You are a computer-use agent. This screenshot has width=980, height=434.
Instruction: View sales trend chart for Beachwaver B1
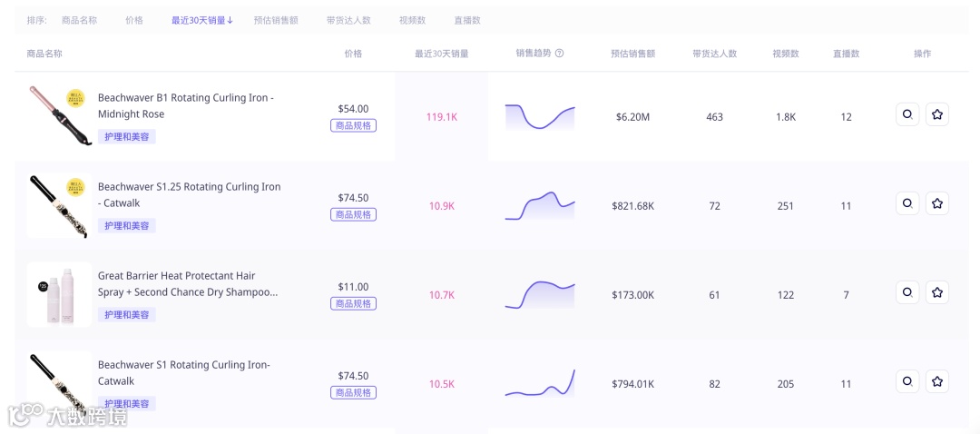point(540,117)
